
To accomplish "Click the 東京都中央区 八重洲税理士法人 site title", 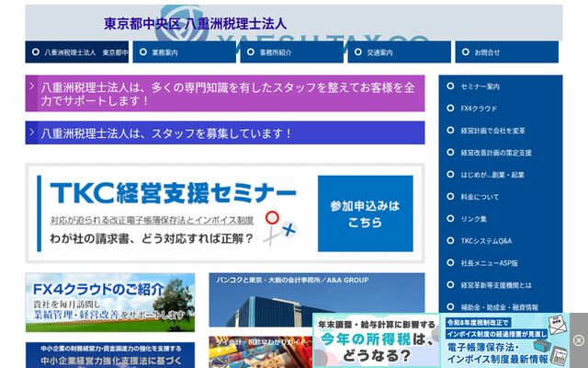I will point(196,24).
